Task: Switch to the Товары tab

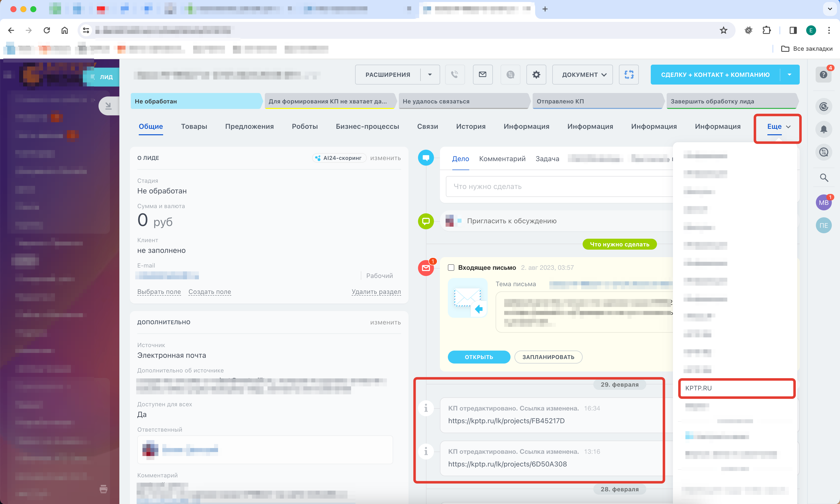Action: (x=194, y=126)
